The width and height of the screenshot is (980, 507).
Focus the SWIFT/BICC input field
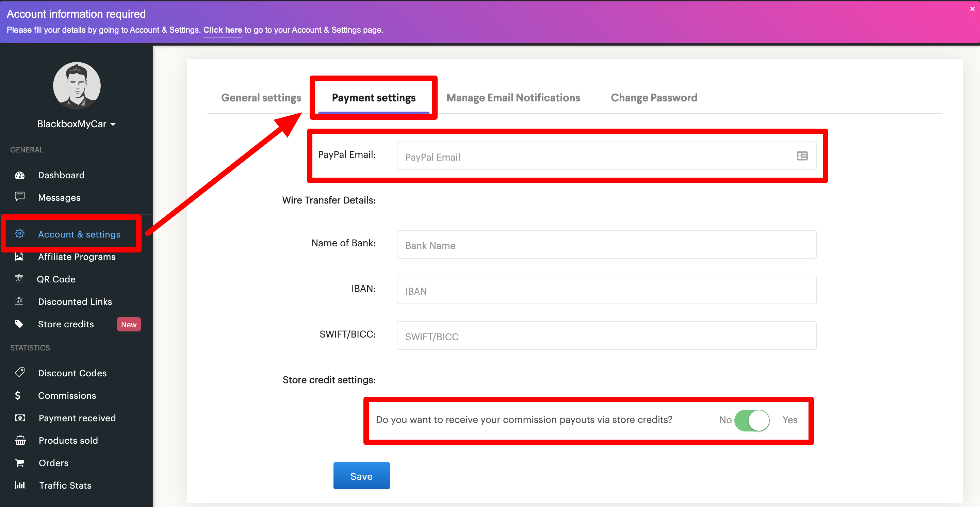(606, 336)
